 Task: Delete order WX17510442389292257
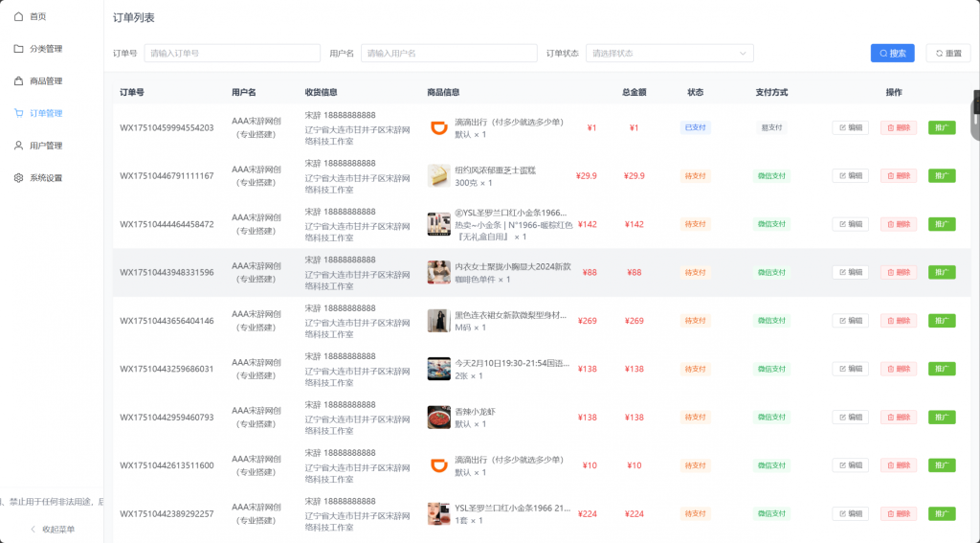899,513
